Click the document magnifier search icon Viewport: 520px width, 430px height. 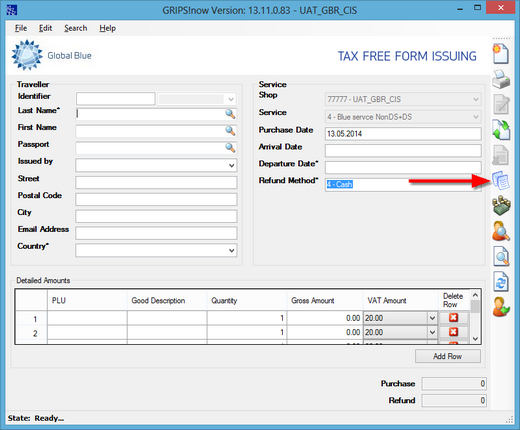[x=501, y=256]
